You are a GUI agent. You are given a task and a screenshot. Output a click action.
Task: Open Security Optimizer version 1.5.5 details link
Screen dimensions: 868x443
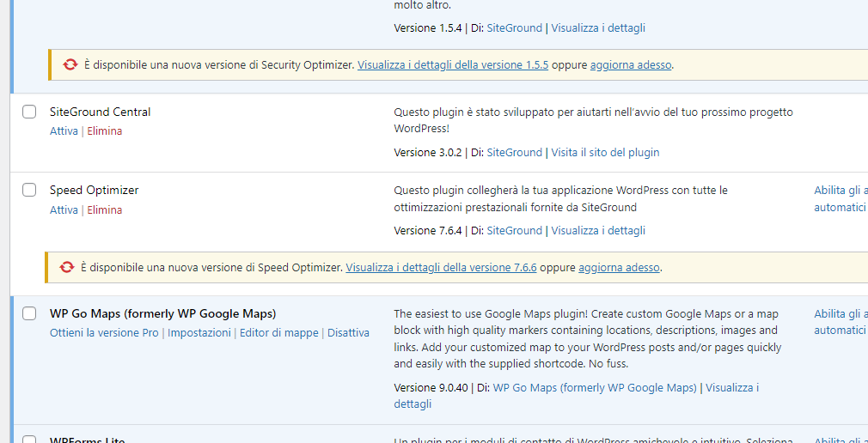[453, 64]
